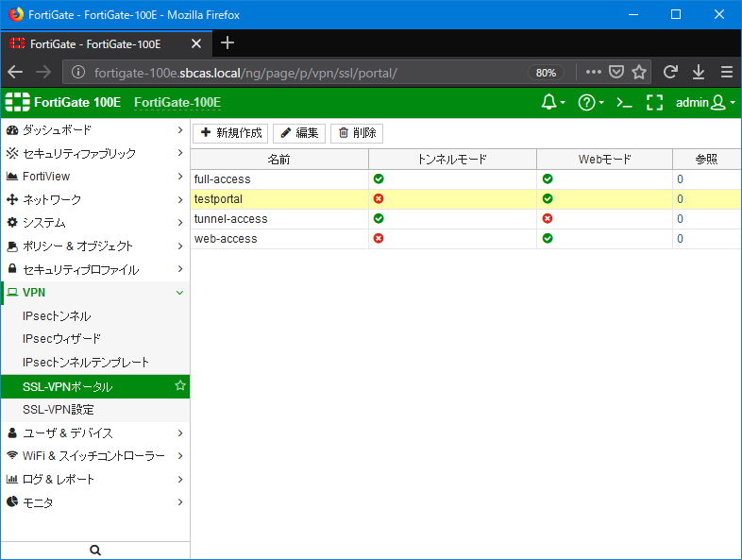Open reference count for testportal

coord(680,199)
